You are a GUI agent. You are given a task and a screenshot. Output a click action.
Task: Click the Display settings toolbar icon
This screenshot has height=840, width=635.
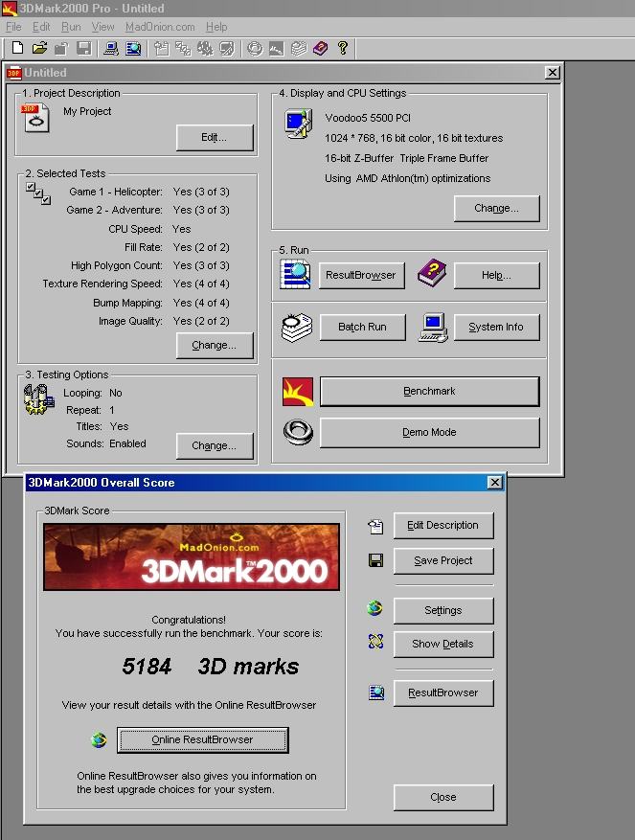tap(227, 48)
